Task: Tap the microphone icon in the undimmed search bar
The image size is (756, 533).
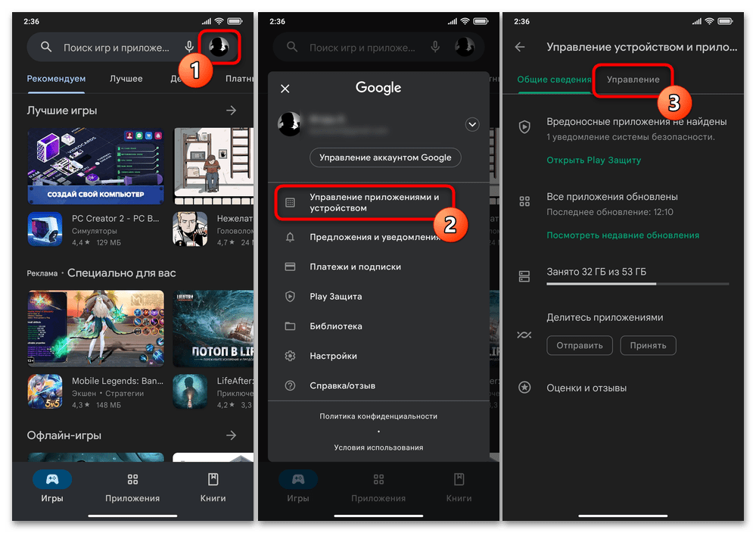Action: click(189, 47)
